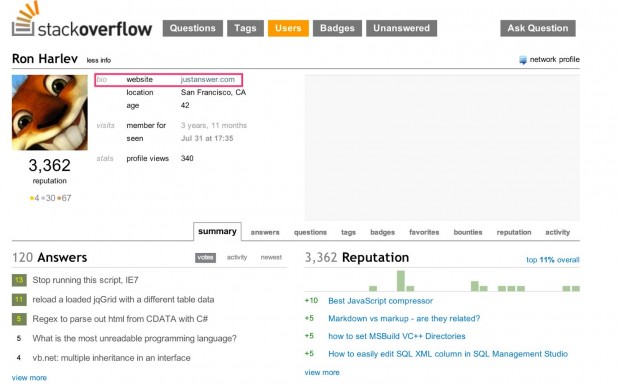The width and height of the screenshot is (620, 385).
Task: Click the 13-vote answer score box
Action: tap(19, 280)
